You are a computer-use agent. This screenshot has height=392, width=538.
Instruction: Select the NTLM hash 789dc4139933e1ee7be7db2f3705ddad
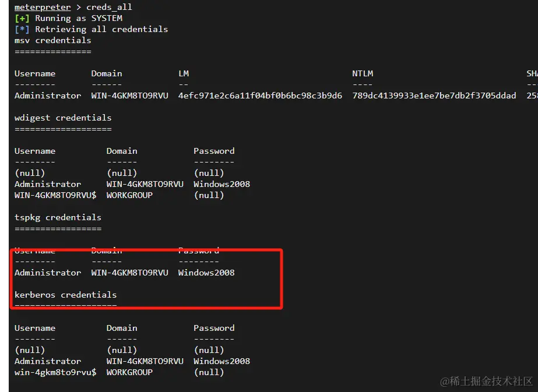point(434,96)
